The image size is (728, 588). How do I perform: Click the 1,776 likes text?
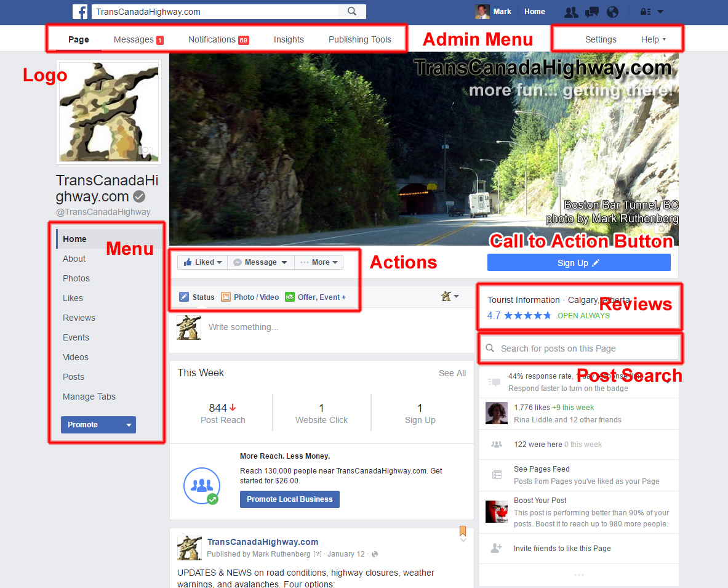click(532, 408)
